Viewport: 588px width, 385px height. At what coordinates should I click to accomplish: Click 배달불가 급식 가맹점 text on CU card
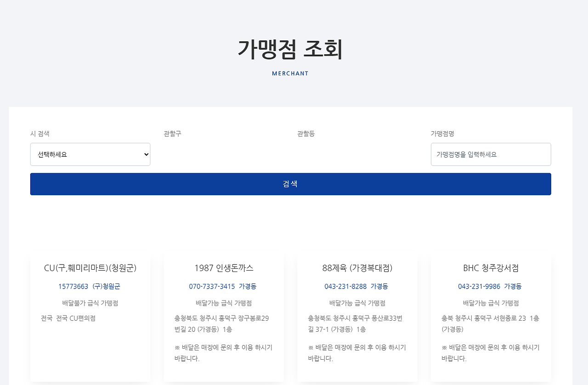(90, 303)
